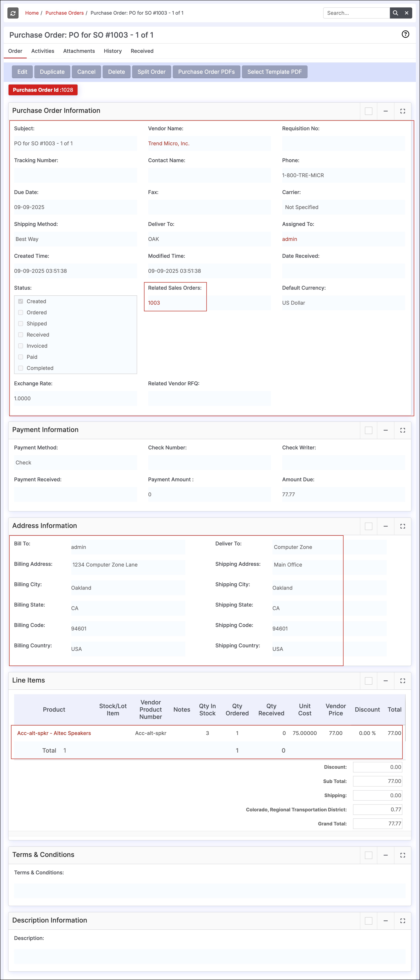Check the Ordered status checkbox
This screenshot has width=420, height=980.
21,312
